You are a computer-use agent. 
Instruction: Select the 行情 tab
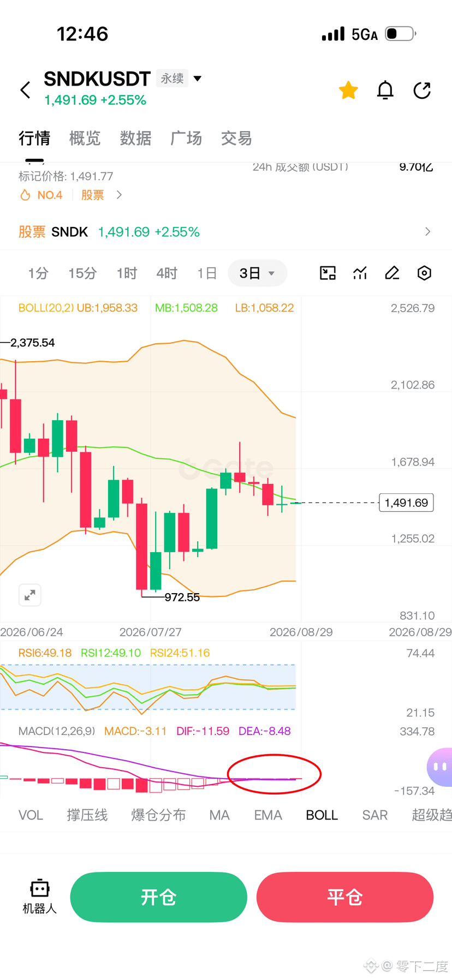click(x=34, y=138)
